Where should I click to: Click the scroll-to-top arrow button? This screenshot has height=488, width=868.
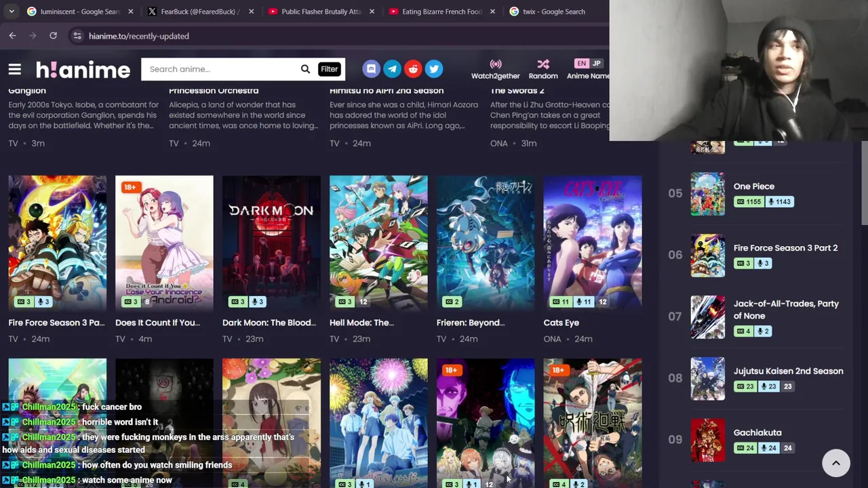click(836, 463)
